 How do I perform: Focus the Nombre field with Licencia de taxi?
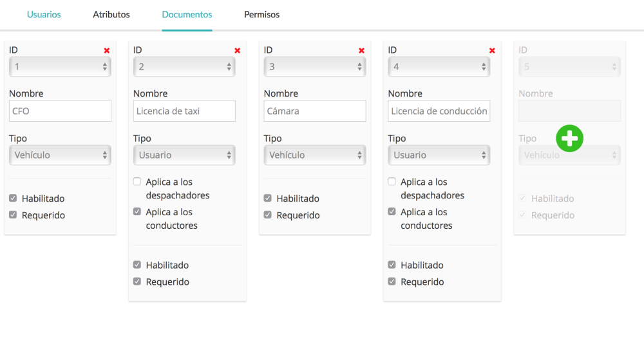[x=184, y=111]
